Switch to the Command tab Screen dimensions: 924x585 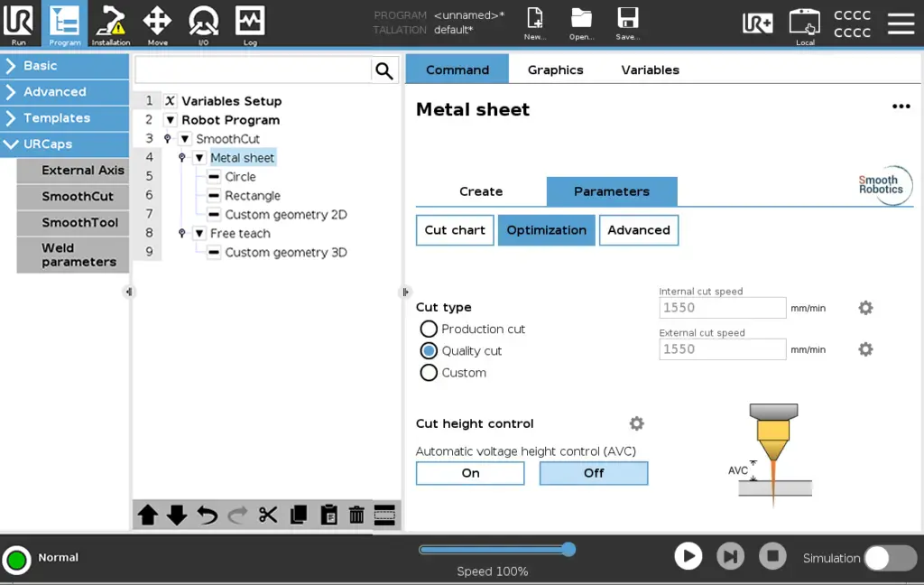tap(457, 70)
